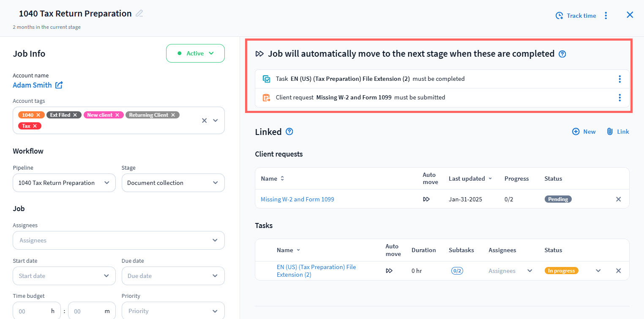Image resolution: width=644 pixels, height=319 pixels.
Task: Open the Pipeline dropdown
Action: pyautogui.click(x=64, y=183)
